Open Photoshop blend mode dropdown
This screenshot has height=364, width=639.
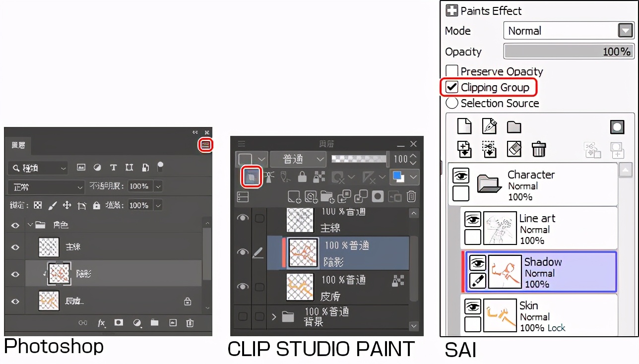click(46, 187)
